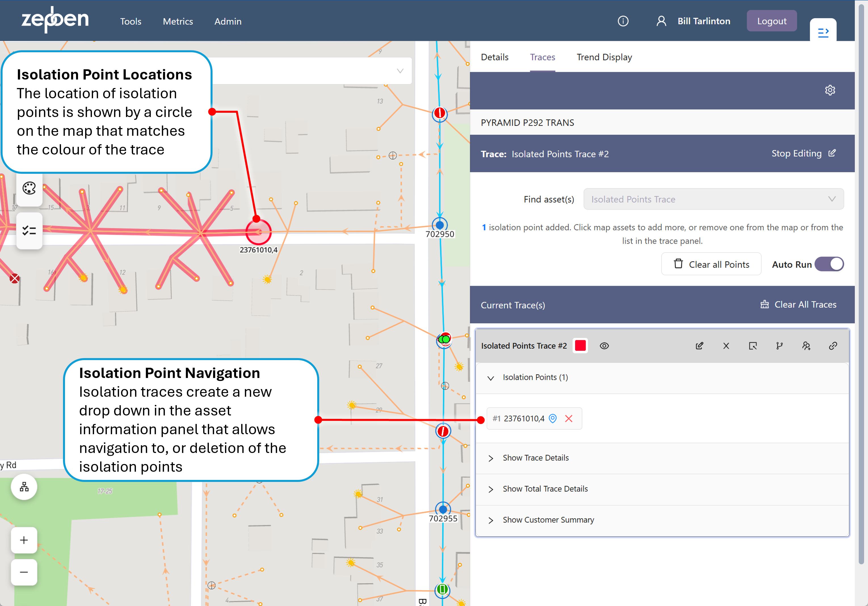Click the red crossed marker on map
This screenshot has width=868, height=606.
(15, 279)
